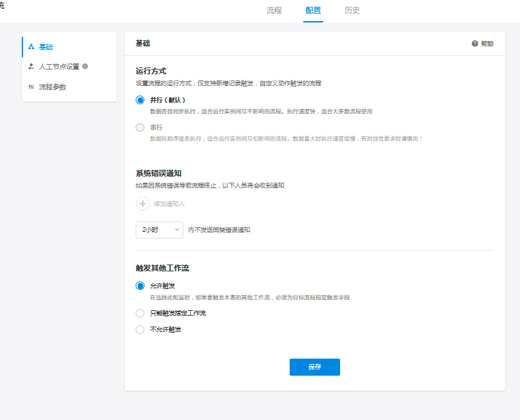Select the 配置 tab
The width and height of the screenshot is (520, 420).
point(313,11)
